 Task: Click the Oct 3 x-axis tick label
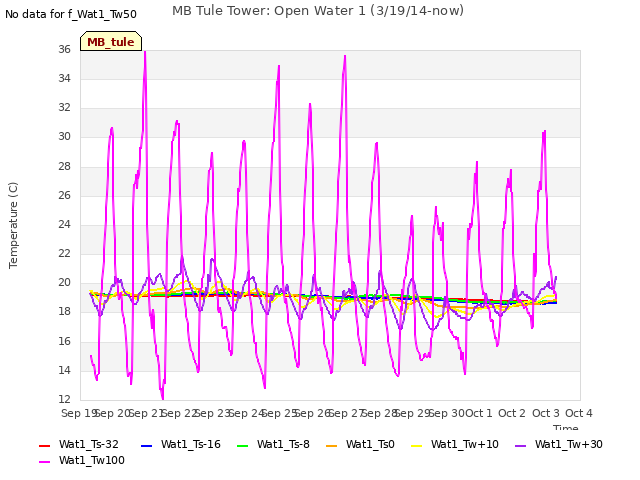point(546,413)
